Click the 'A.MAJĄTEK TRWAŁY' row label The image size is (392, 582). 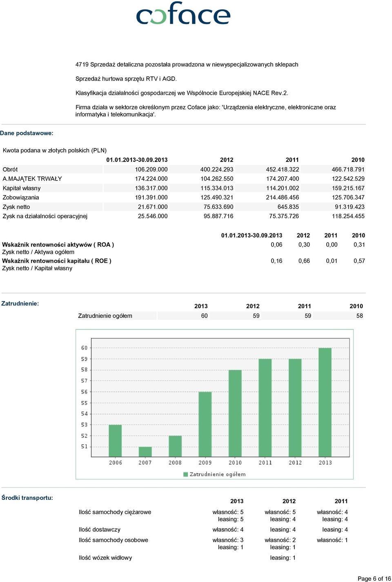click(x=32, y=179)
